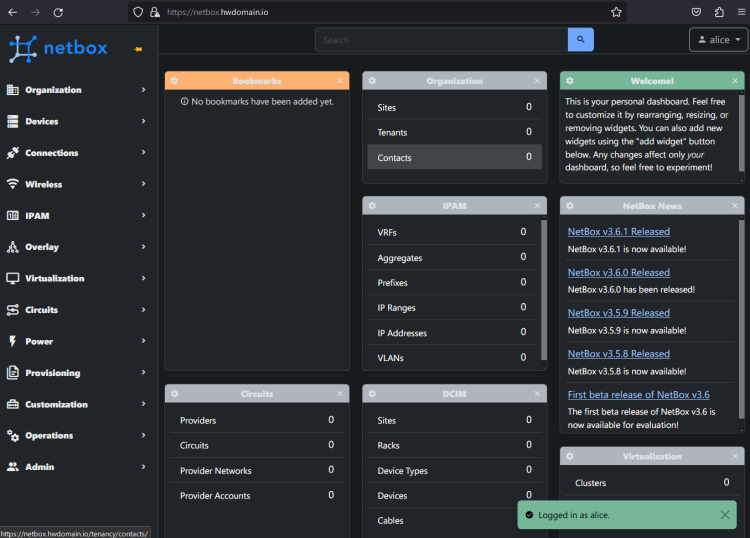The height and width of the screenshot is (538, 750).
Task: Remove the NetBox News widget
Action: [735, 206]
